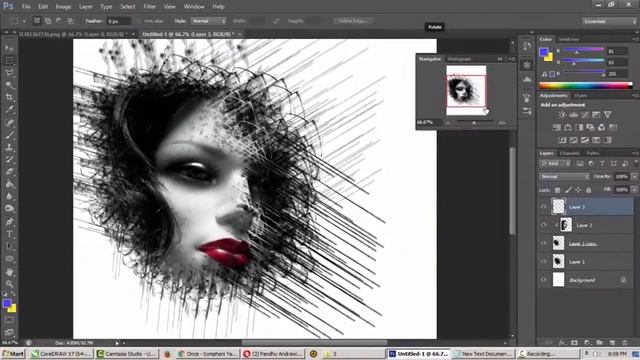640x360 pixels.
Task: Toggle lock all padlock
Action: (x=588, y=190)
